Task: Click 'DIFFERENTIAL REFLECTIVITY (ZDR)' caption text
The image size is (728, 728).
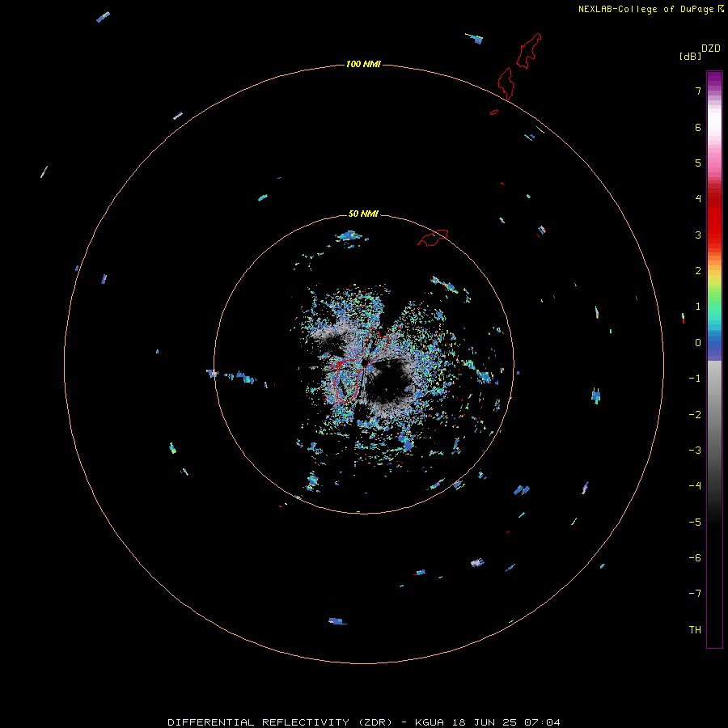Action: click(x=280, y=722)
